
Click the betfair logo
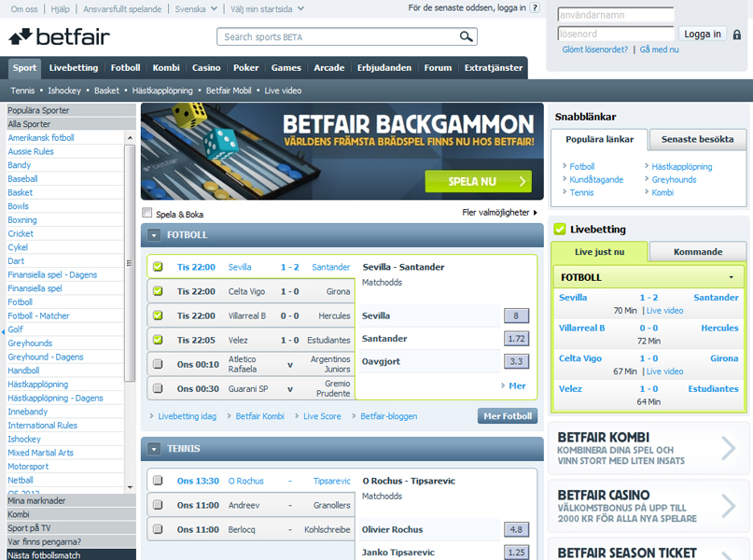pyautogui.click(x=59, y=36)
